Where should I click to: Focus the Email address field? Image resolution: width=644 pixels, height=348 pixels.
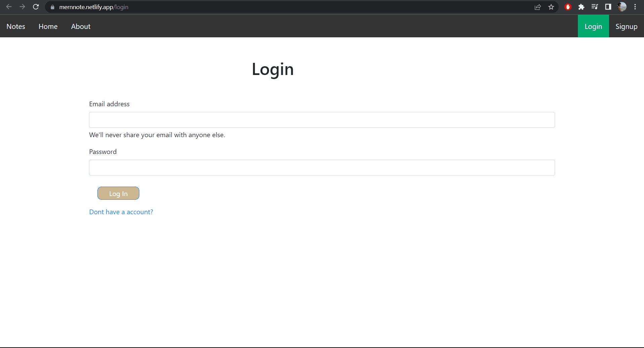coord(322,120)
